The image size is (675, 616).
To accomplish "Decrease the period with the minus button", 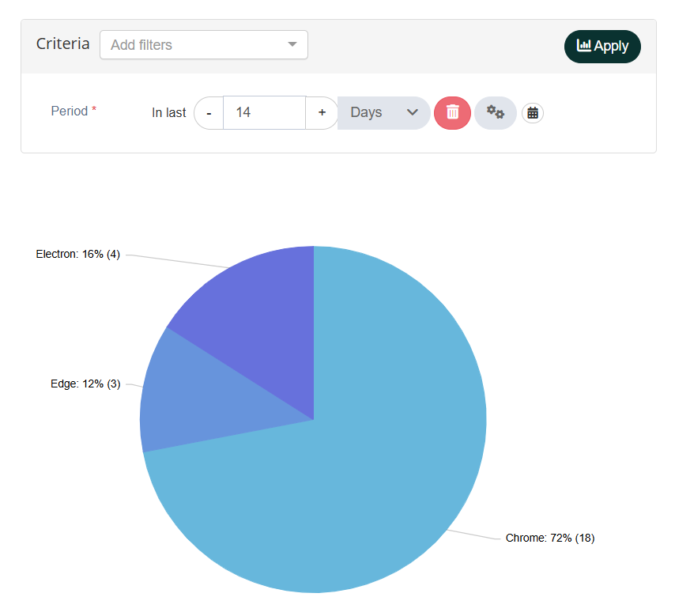I will click(x=209, y=113).
